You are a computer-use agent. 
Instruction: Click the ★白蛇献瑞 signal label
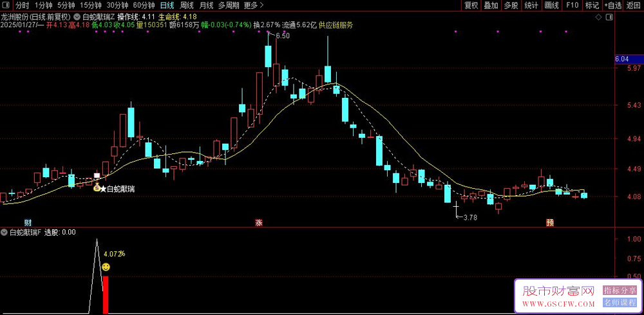coord(117,189)
